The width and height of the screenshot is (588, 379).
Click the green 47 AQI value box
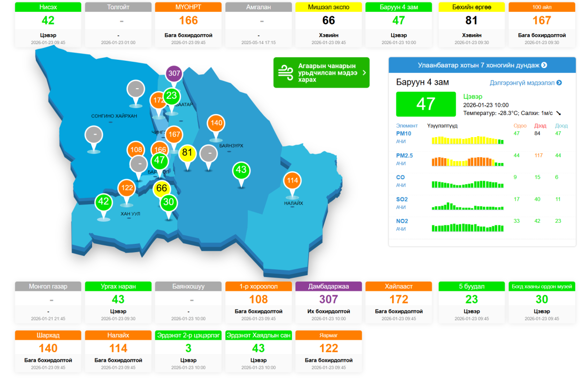tap(425, 104)
